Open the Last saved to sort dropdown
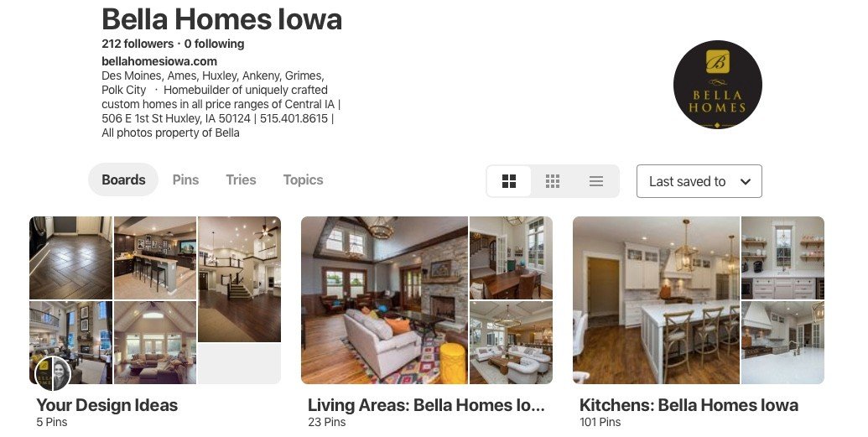Viewport: 868px width, 437px height. pos(699,181)
